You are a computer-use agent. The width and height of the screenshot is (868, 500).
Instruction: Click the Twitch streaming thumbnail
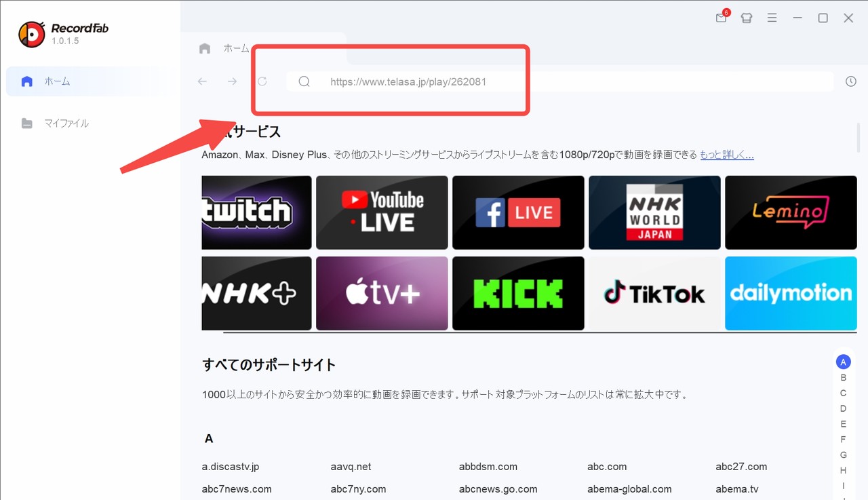[256, 212]
